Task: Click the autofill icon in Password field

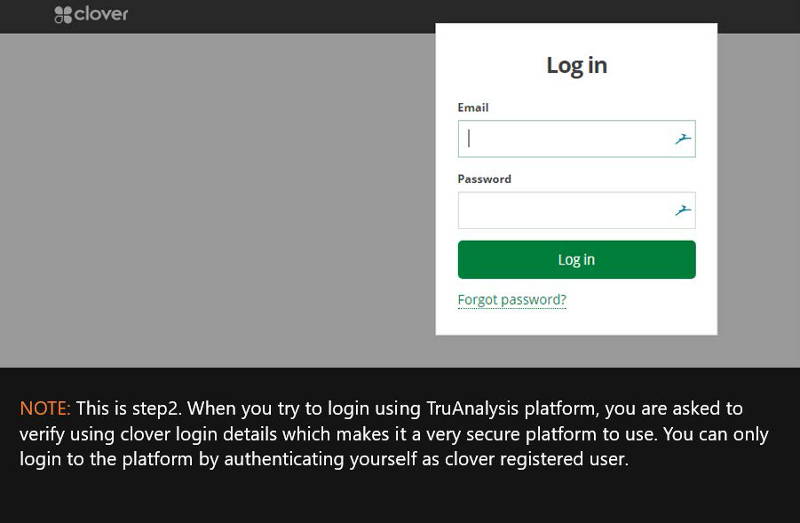Action: click(x=683, y=210)
